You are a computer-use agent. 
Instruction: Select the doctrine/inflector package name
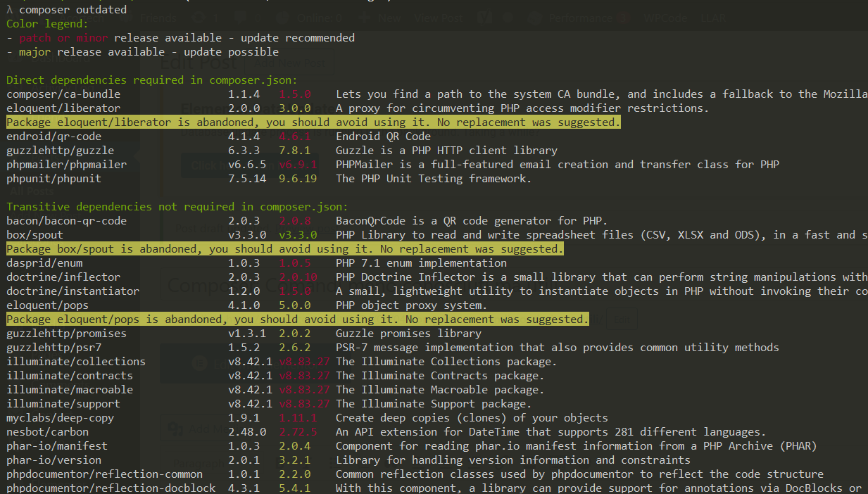[63, 277]
